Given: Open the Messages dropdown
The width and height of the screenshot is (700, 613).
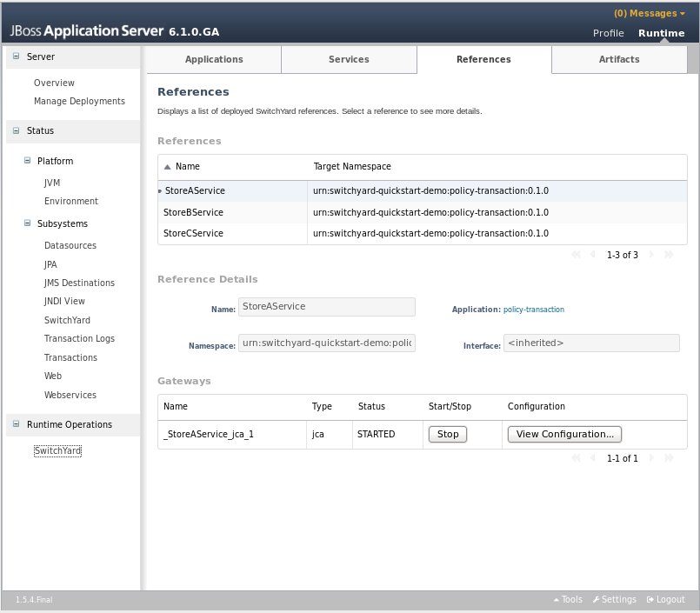Looking at the screenshot, I should coord(649,13).
